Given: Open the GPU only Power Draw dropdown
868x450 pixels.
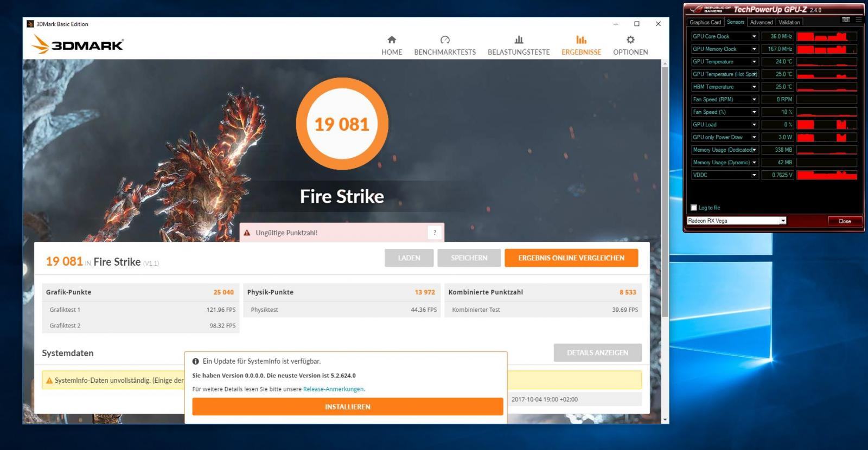Looking at the screenshot, I should tap(754, 137).
